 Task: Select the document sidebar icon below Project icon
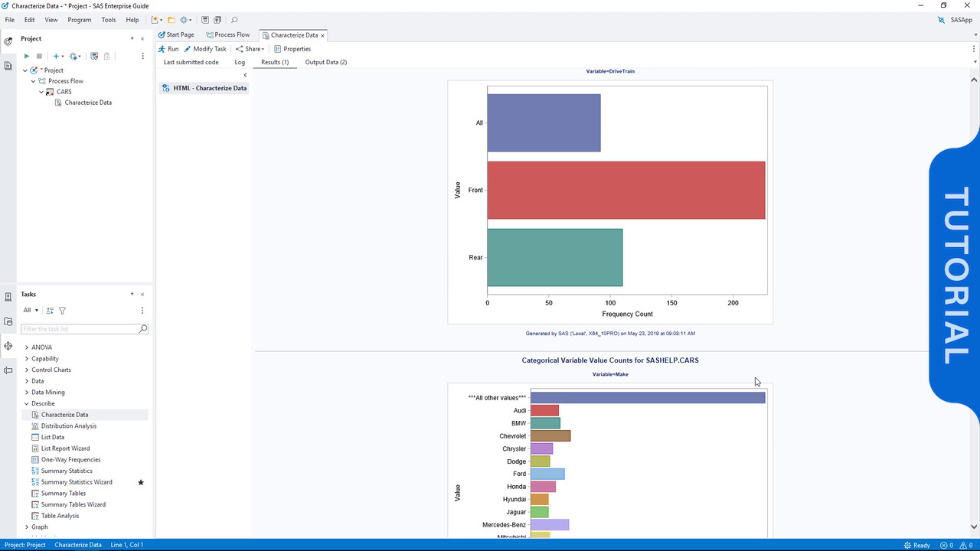(8, 66)
